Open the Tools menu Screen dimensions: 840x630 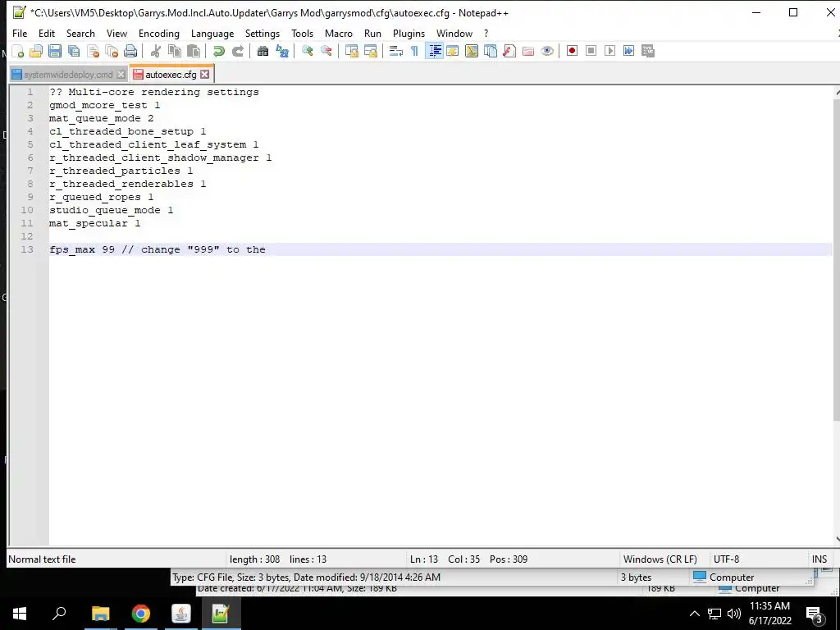tap(302, 33)
